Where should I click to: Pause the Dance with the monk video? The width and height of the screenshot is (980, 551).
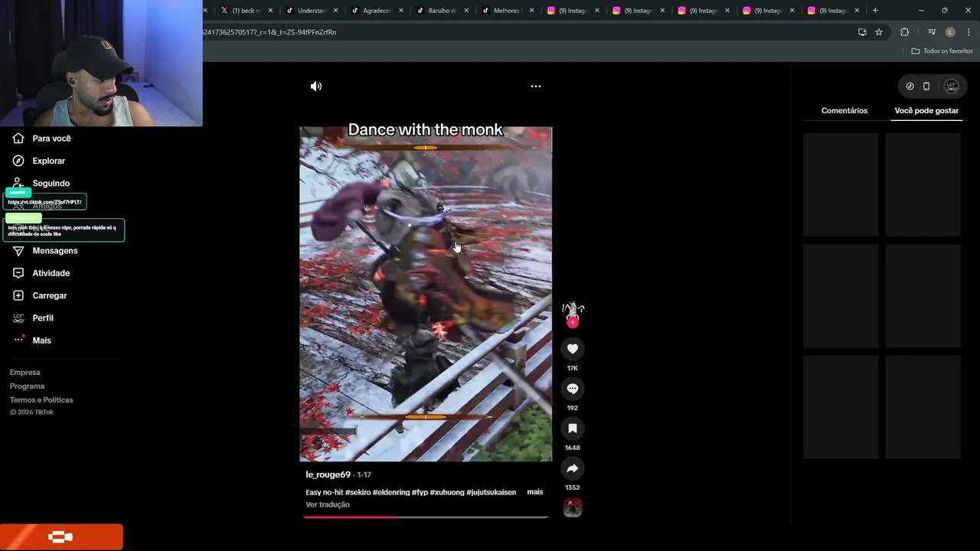(426, 295)
